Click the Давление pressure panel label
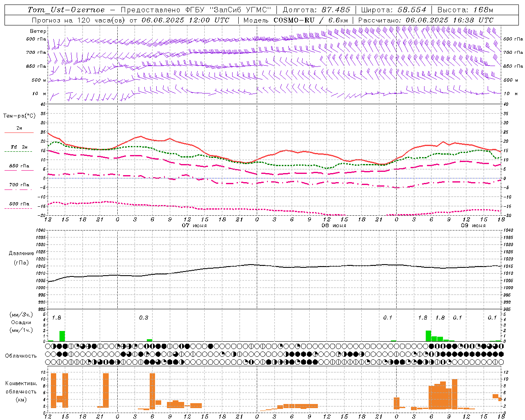The height and width of the screenshot is (420, 525). pos(21,253)
